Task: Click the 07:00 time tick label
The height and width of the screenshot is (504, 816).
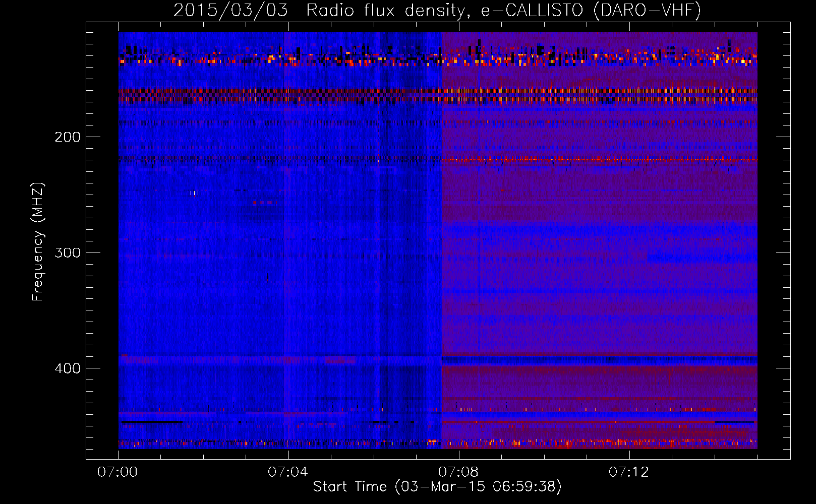Action: tap(118, 472)
